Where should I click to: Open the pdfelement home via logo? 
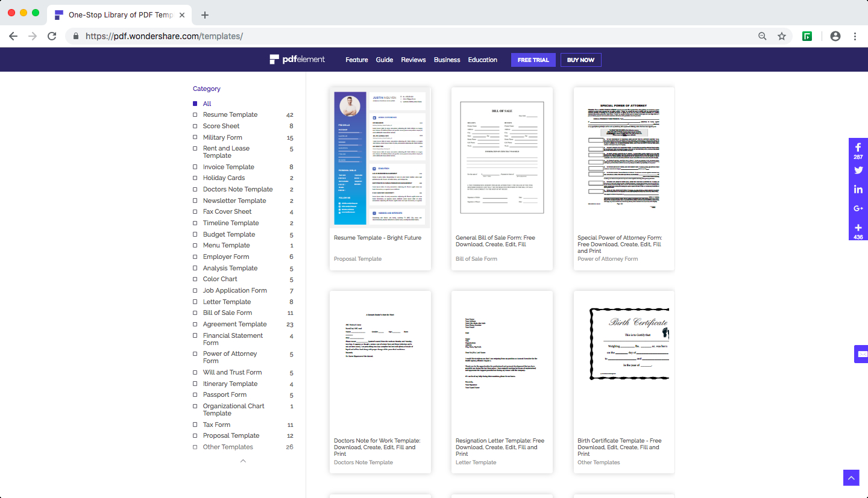(298, 60)
